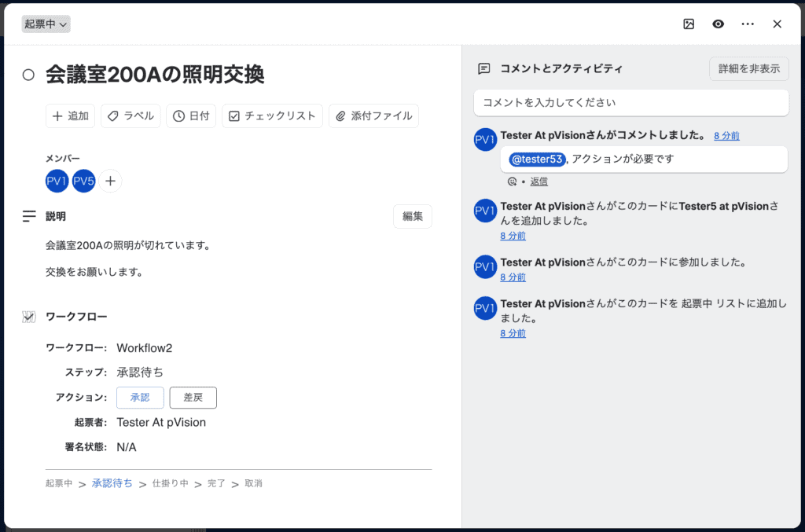Screen dimensions: 805x532
Task: Click PV1 avatar beside Tester5 added entry
Action: pyautogui.click(x=484, y=211)
